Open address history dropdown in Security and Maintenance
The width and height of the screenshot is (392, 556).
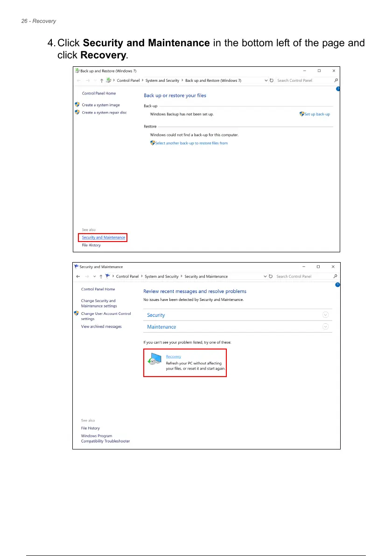[265, 276]
